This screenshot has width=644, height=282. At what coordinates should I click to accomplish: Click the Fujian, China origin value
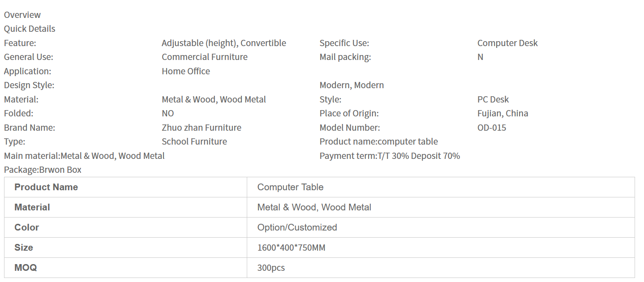tap(502, 113)
